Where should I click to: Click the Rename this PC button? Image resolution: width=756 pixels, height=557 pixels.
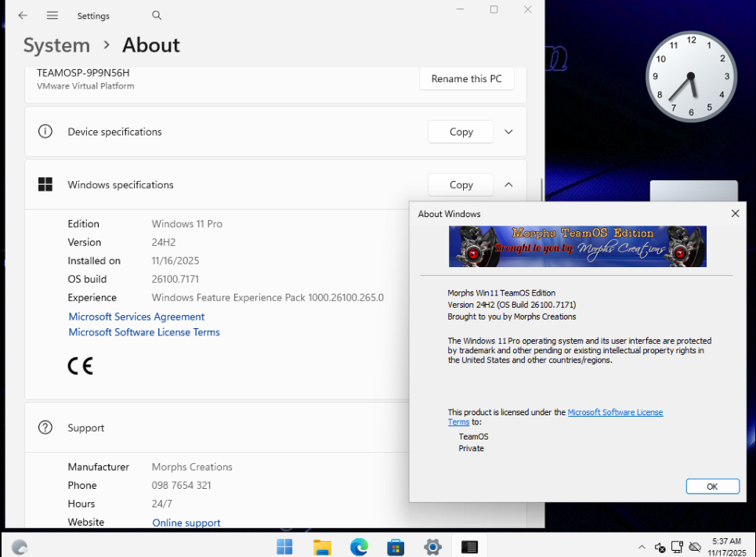(466, 78)
